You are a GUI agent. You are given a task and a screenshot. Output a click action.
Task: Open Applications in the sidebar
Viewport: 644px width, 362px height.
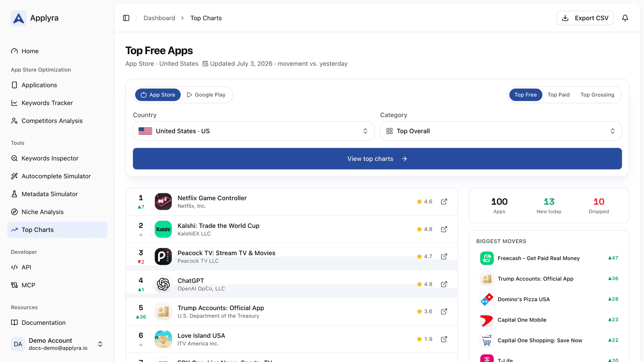tap(57, 85)
